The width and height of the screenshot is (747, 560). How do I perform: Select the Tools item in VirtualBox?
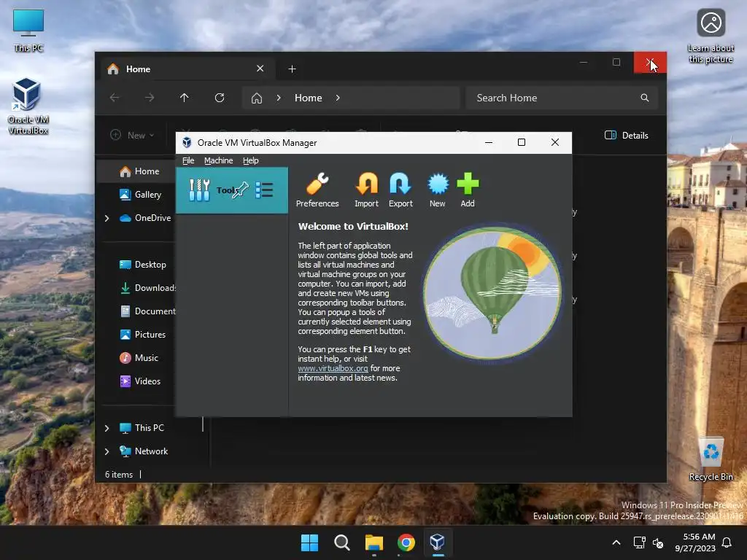click(x=231, y=190)
